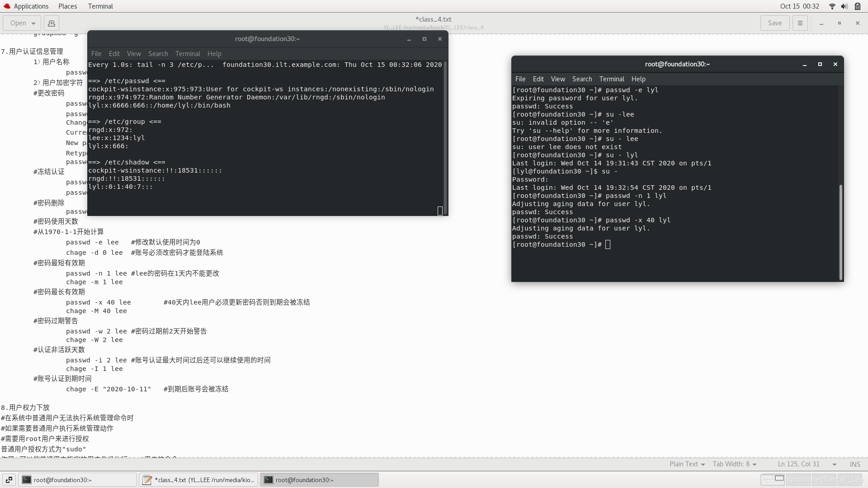Click the clipboard icon in top bar
The height and width of the screenshot is (488, 868).
(858, 6)
